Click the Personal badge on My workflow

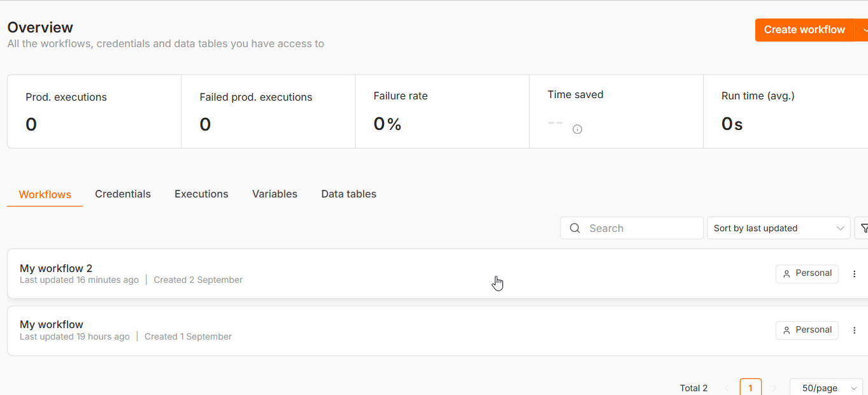tap(807, 330)
